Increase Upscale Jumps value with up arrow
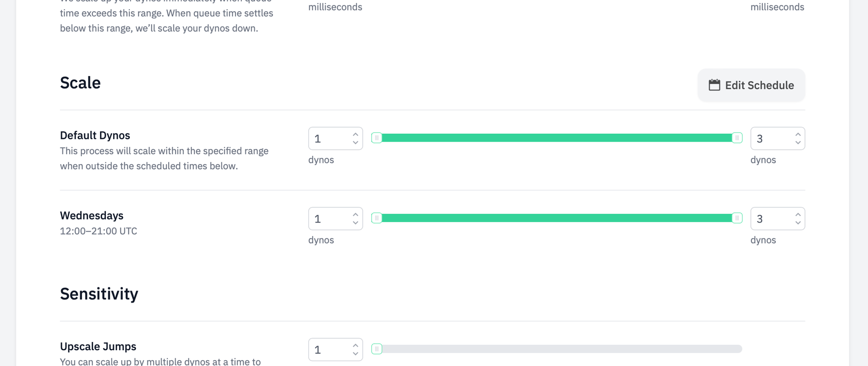 pyautogui.click(x=355, y=346)
